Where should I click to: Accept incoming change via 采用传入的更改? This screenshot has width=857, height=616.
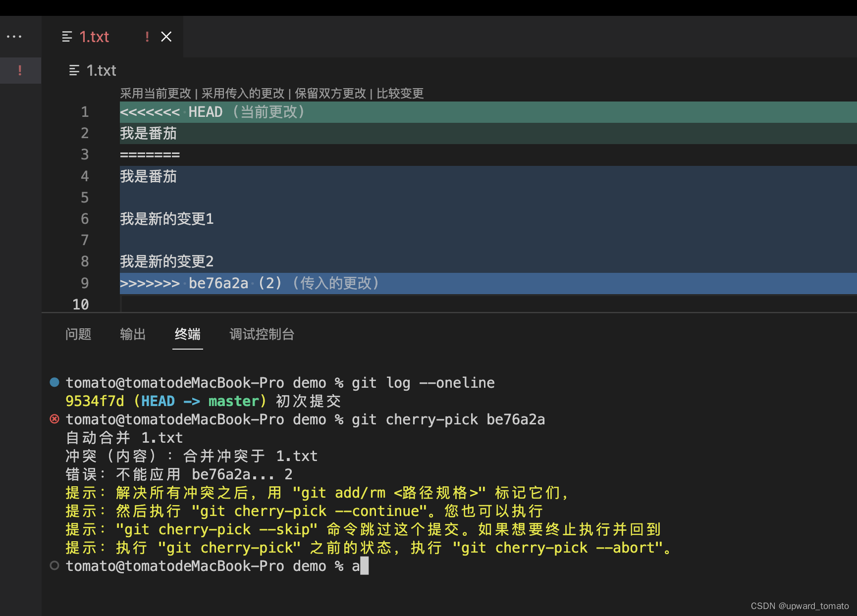(243, 93)
